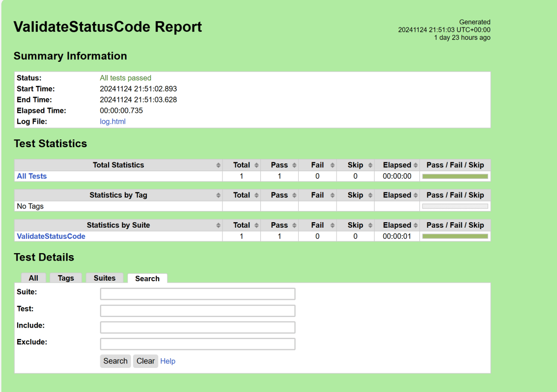Open the Help link beside the Clear button

[167, 361]
